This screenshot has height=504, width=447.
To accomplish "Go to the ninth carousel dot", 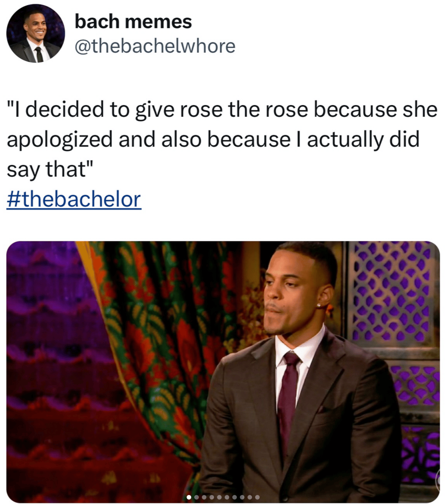I will pos(250,497).
